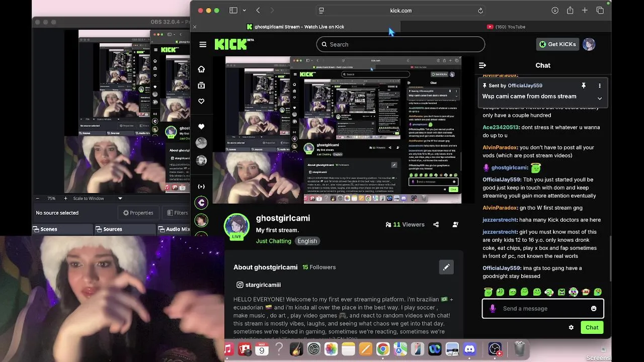Viewport: 644px width, 362px height.
Task: Open the Browse icon in Kick sidebar
Action: tap(201, 85)
